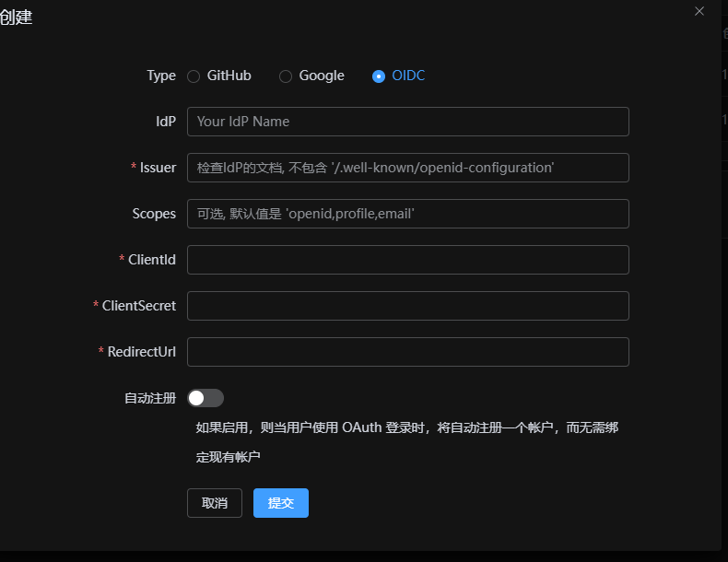Click the 'RedirectUrl' label text

point(141,352)
